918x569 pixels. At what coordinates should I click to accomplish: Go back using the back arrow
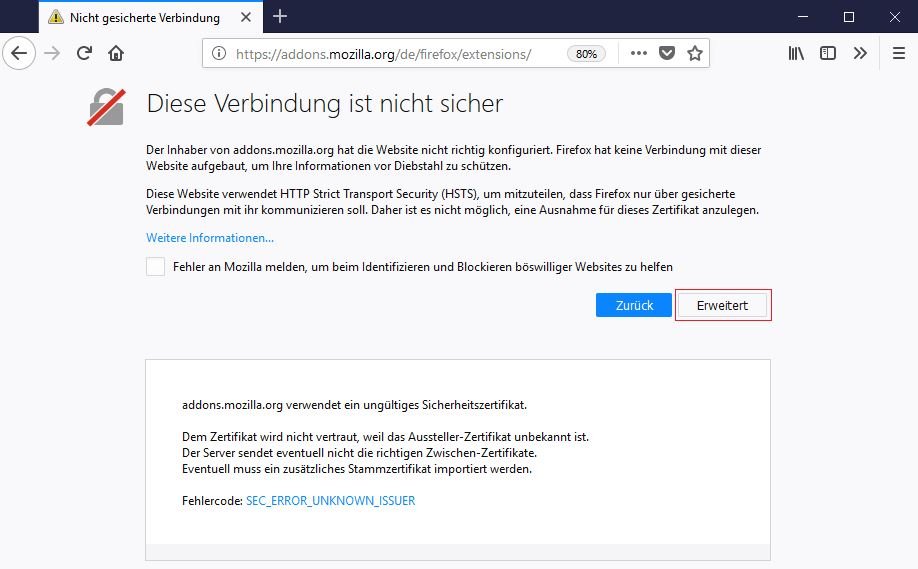pyautogui.click(x=19, y=53)
